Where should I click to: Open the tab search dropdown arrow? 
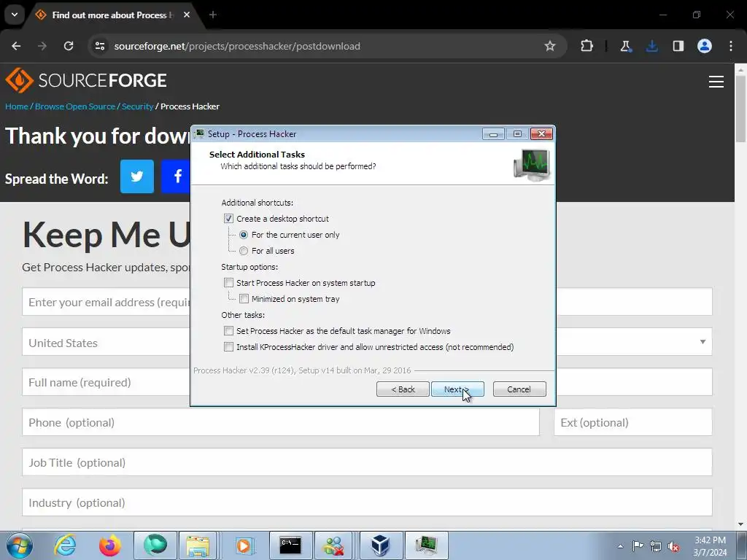tap(15, 15)
